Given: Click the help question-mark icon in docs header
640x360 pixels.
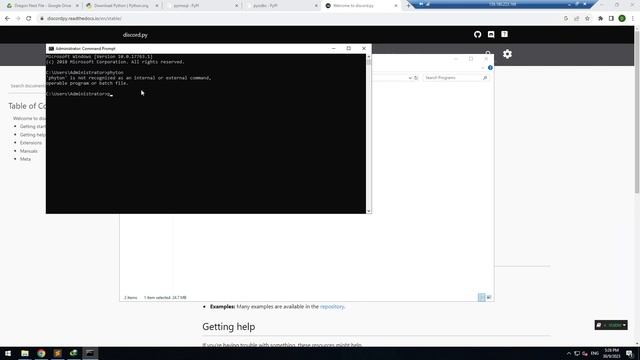Looking at the screenshot, I should pyautogui.click(x=504, y=34).
